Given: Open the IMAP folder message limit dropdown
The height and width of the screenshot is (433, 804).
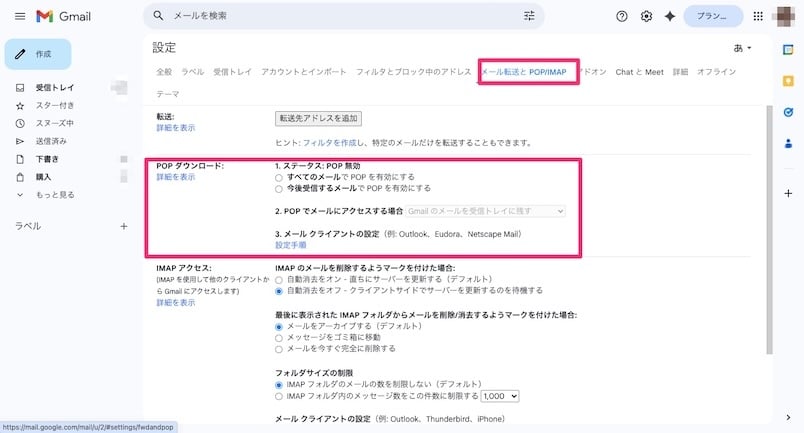Looking at the screenshot, I should tap(499, 396).
